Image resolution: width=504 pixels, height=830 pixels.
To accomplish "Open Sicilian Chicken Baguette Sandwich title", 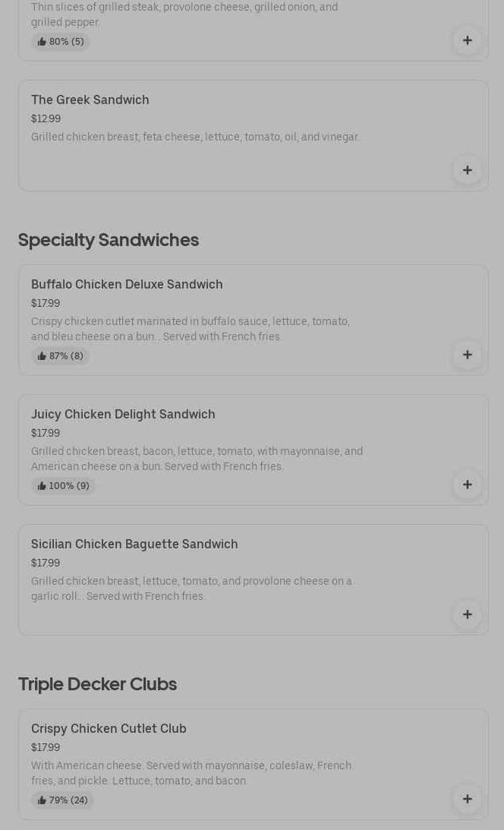I will tap(134, 544).
